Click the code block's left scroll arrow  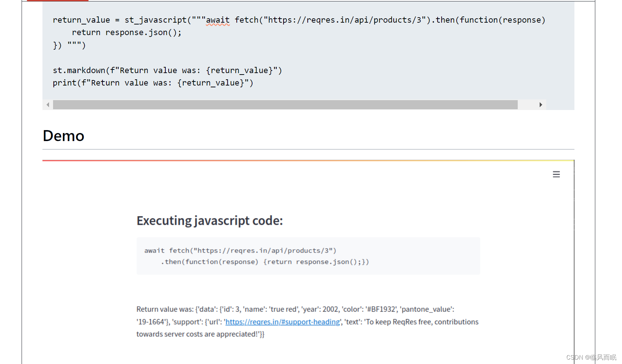pos(48,105)
